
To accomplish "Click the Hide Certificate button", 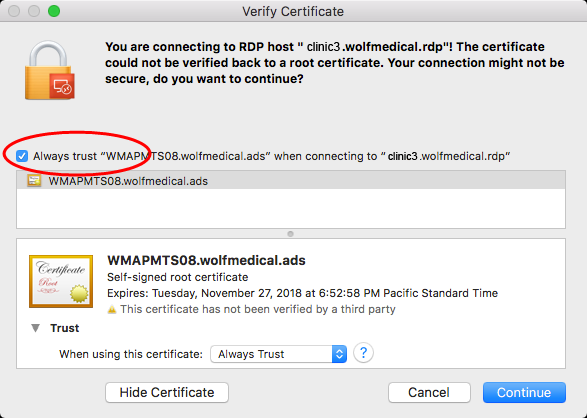I will point(167,393).
